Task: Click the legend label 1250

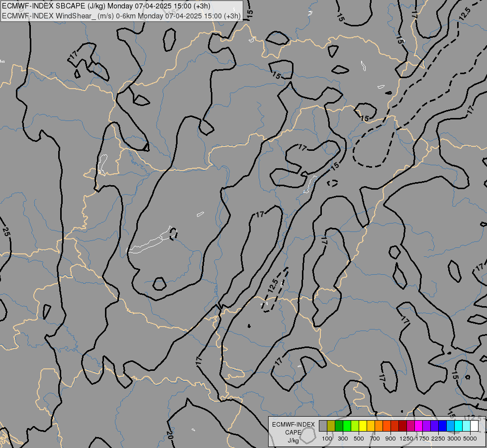Action: click(x=406, y=439)
